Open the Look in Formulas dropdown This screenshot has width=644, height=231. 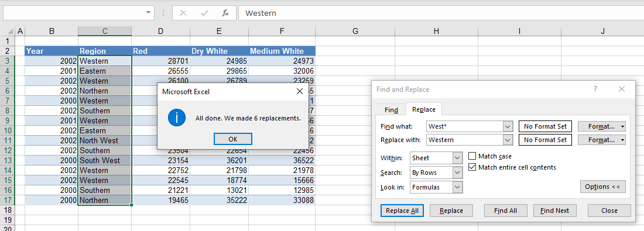point(458,187)
